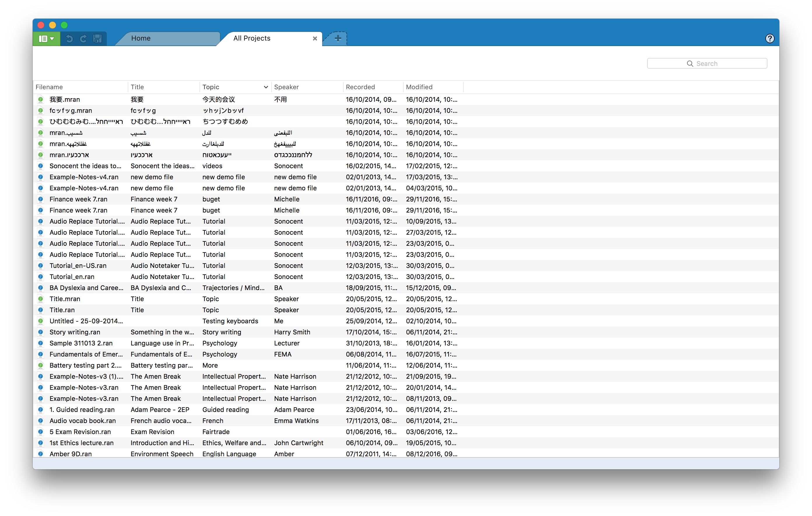The width and height of the screenshot is (812, 516).
Task: Sort by the Filename column header
Action: click(49, 87)
